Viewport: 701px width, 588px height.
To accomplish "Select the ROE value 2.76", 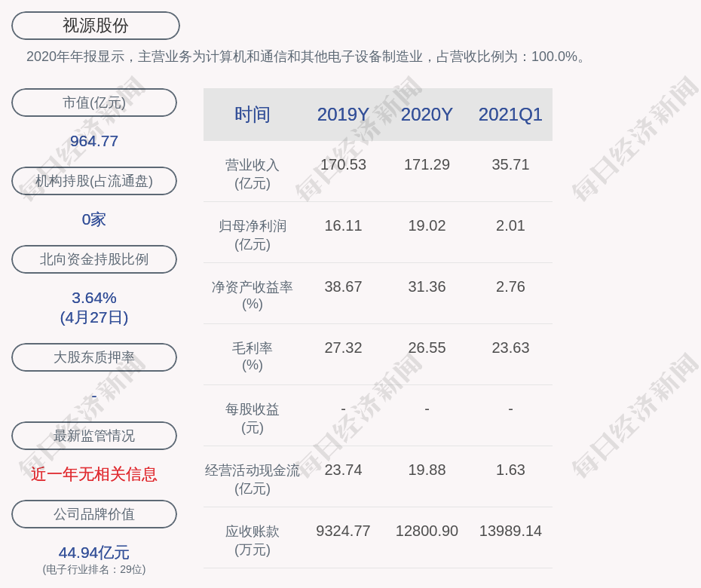I will 510,286.
